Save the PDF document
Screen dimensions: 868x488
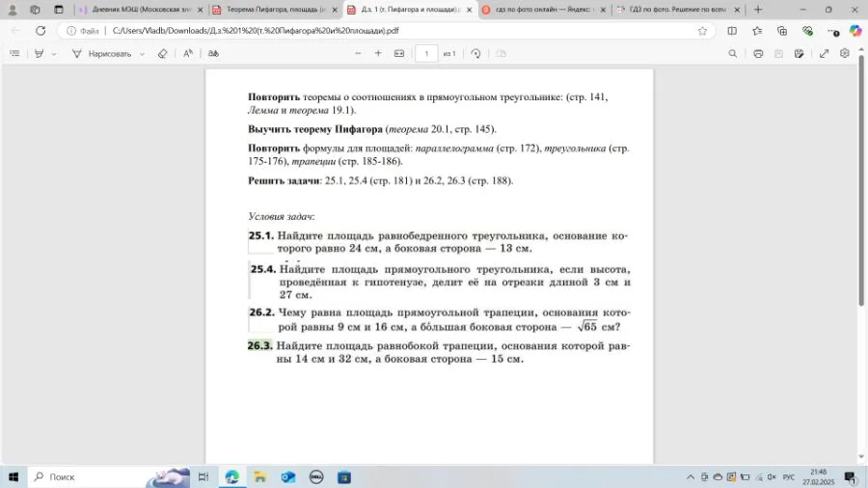click(779, 54)
